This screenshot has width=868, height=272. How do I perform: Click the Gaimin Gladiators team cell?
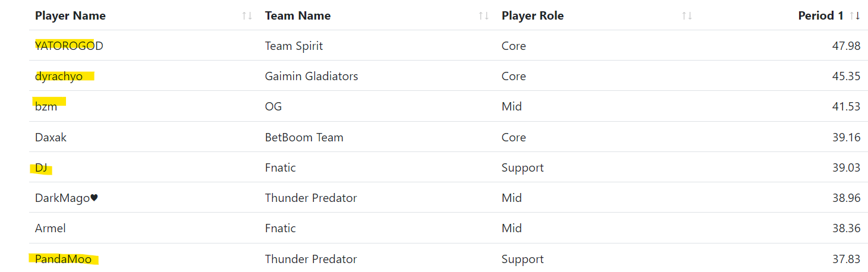point(311,77)
